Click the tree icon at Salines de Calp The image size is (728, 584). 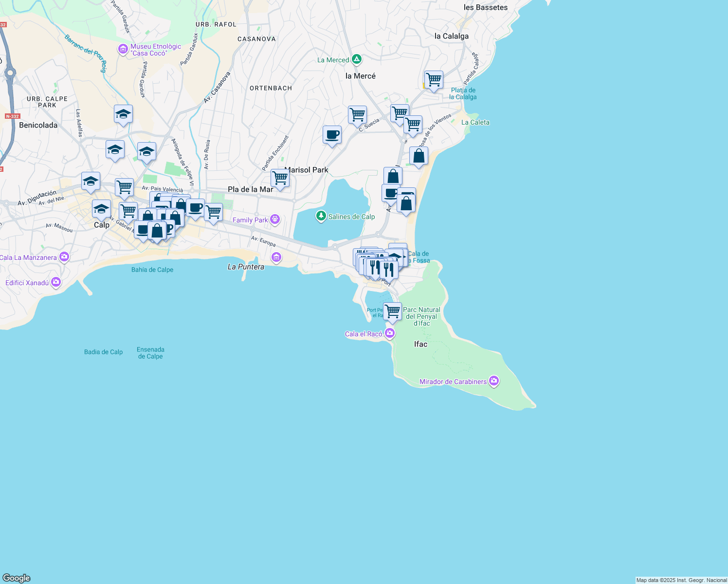pos(321,216)
